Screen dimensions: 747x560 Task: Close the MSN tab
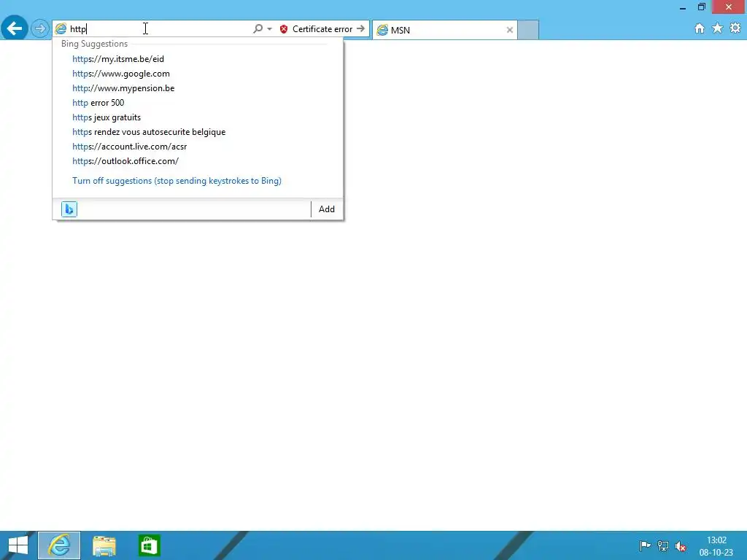point(510,30)
